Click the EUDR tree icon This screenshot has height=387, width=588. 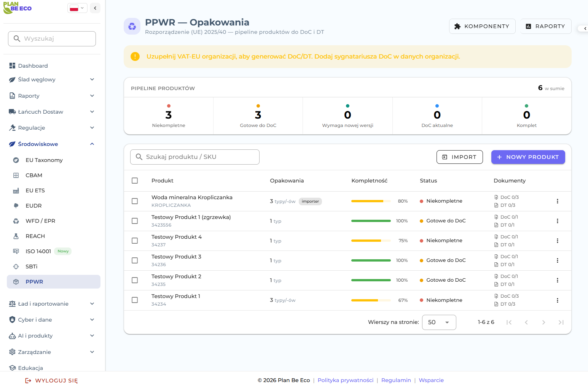click(x=16, y=206)
